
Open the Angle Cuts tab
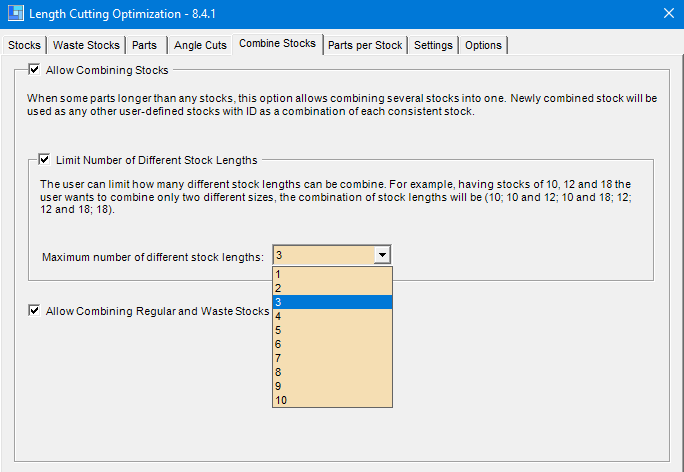(200, 45)
